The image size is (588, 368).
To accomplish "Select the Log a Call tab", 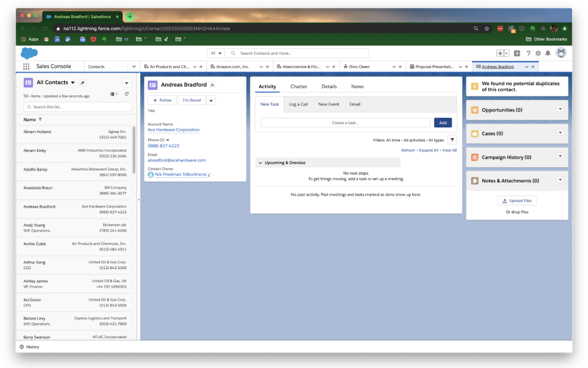I will 298,105.
